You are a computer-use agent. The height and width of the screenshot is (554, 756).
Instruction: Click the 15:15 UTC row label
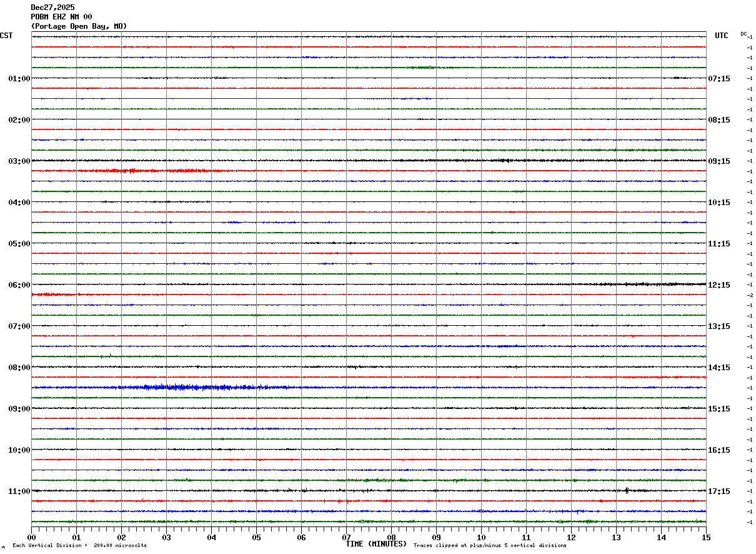(719, 409)
